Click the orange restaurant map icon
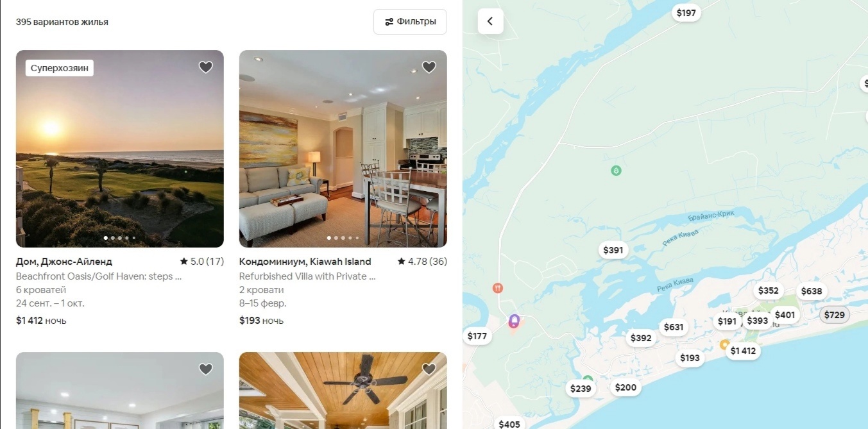Viewport: 868px width, 429px height. (497, 288)
